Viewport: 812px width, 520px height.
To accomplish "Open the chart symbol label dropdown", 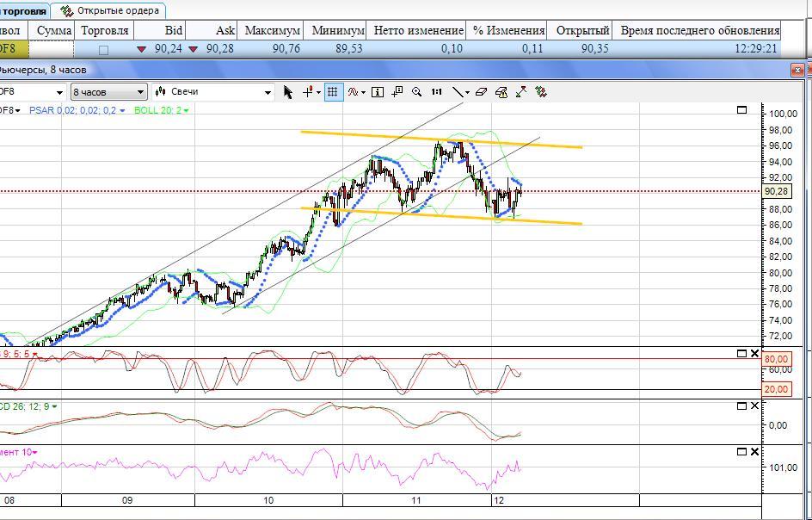I will pos(17,110).
